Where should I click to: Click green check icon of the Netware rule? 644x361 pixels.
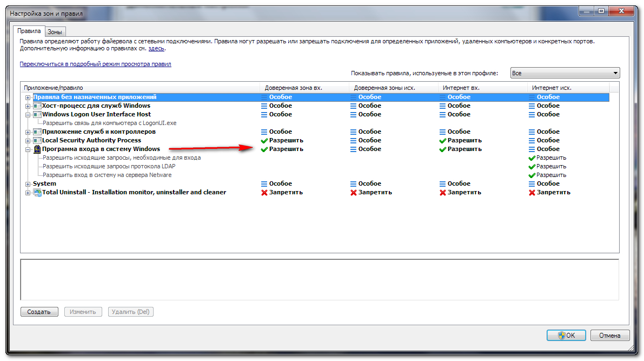(532, 175)
